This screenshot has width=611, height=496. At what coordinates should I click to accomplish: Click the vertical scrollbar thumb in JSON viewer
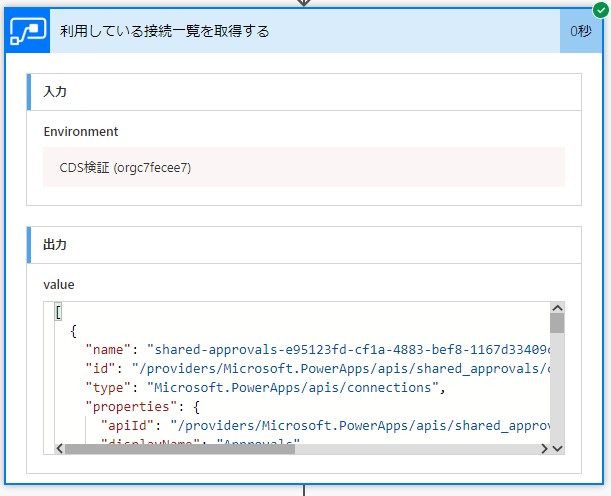(557, 323)
